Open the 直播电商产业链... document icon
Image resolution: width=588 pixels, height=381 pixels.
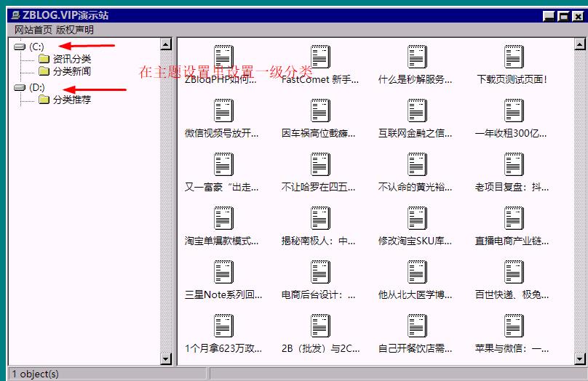point(514,218)
